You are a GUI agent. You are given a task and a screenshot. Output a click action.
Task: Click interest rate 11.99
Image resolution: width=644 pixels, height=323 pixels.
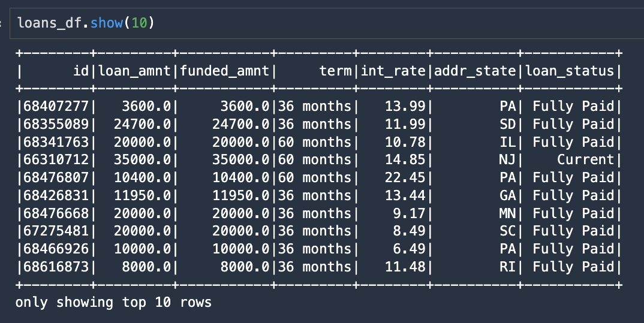(x=405, y=124)
